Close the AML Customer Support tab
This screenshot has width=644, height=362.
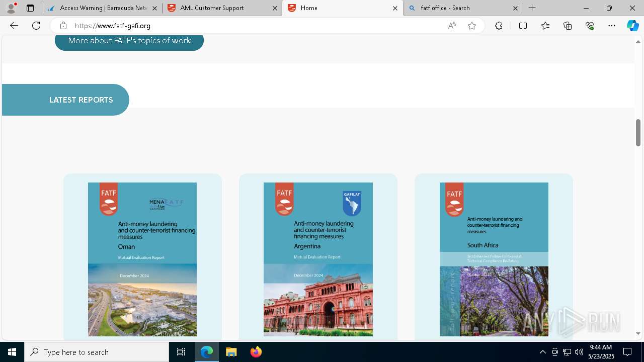click(x=275, y=8)
